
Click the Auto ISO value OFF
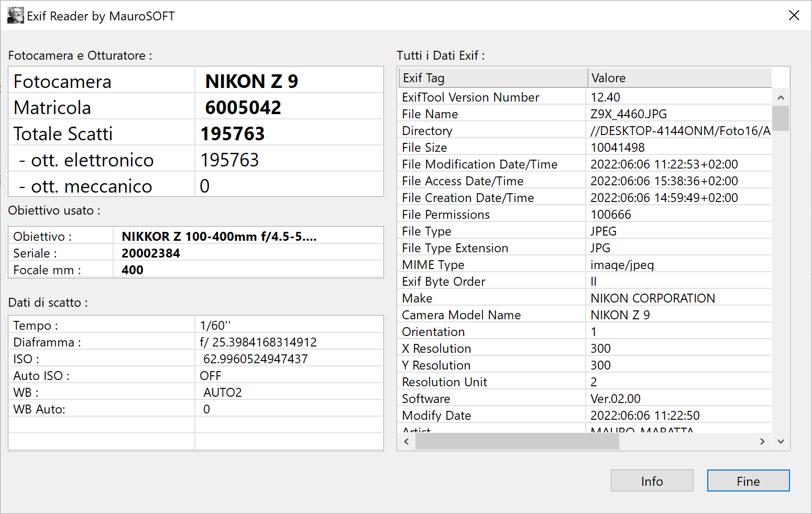pos(211,376)
